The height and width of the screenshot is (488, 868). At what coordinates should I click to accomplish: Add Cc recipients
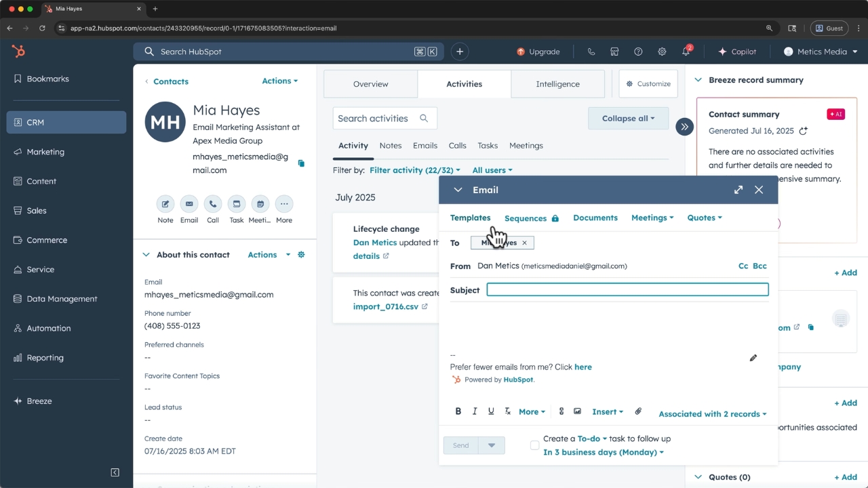point(743,266)
